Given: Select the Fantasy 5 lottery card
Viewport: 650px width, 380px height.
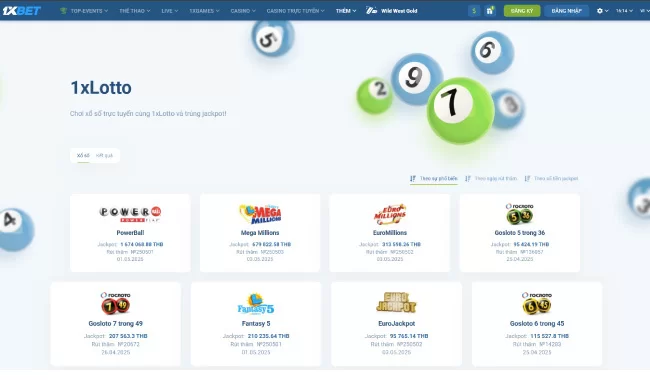Looking at the screenshot, I should (x=256, y=324).
